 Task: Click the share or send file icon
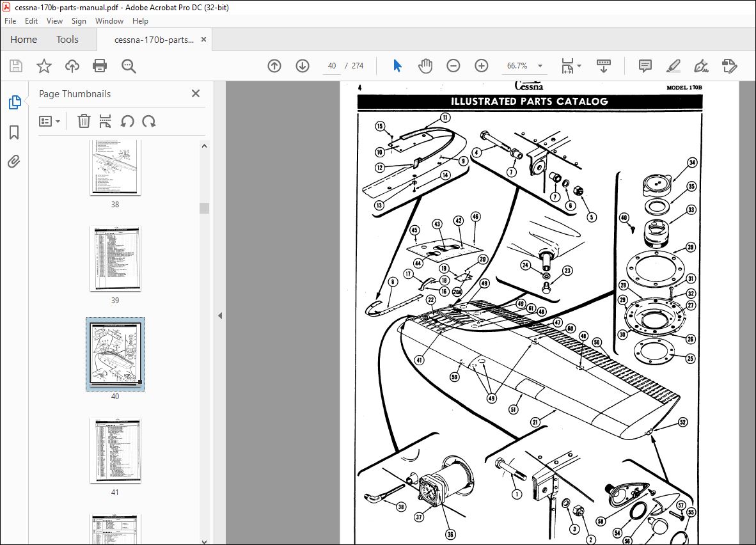[730, 66]
